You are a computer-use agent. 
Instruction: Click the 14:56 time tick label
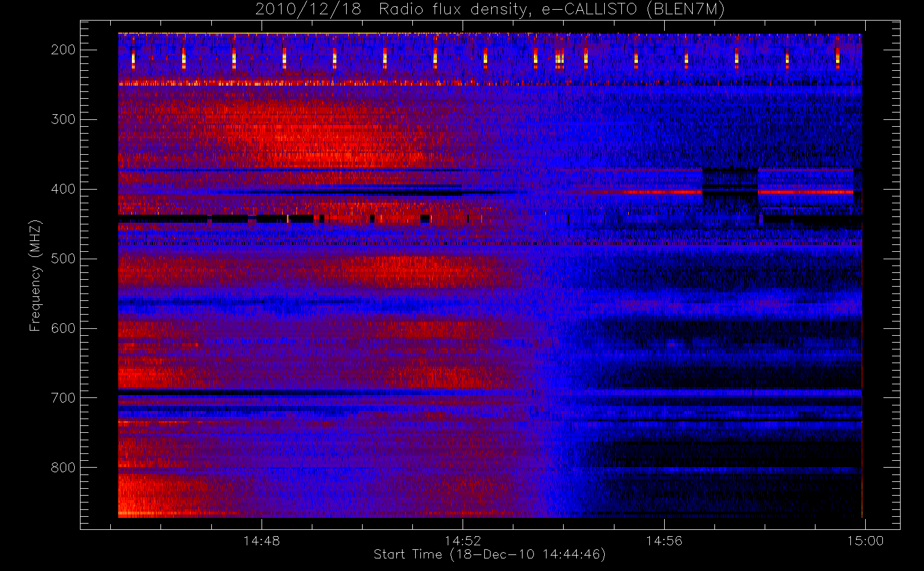tap(664, 541)
